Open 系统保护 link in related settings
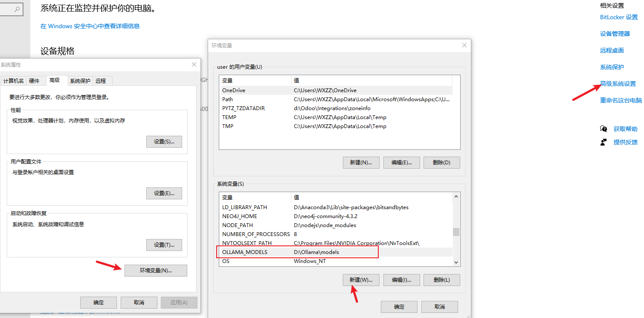Image resolution: width=644 pixels, height=318 pixels. tap(612, 67)
